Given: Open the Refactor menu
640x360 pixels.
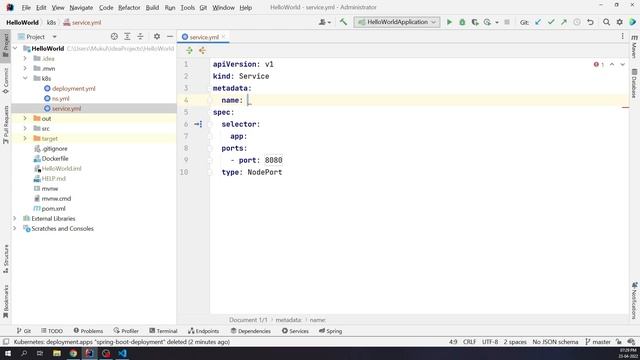Looking at the screenshot, I should [129, 7].
